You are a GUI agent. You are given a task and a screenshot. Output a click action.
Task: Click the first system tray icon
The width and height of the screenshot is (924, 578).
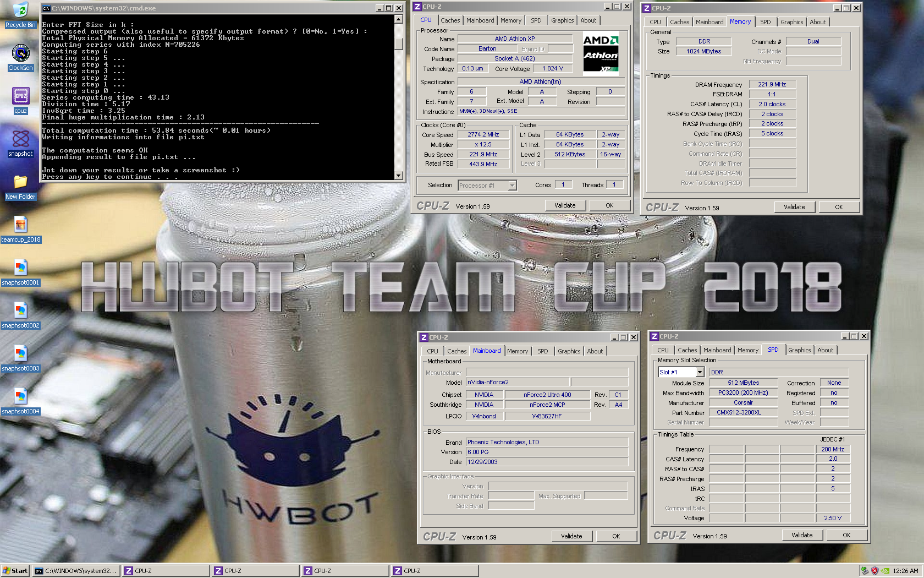click(x=865, y=571)
